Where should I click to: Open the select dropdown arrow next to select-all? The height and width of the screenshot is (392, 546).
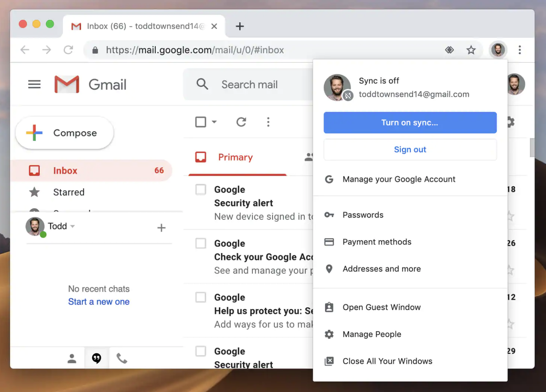click(x=215, y=122)
